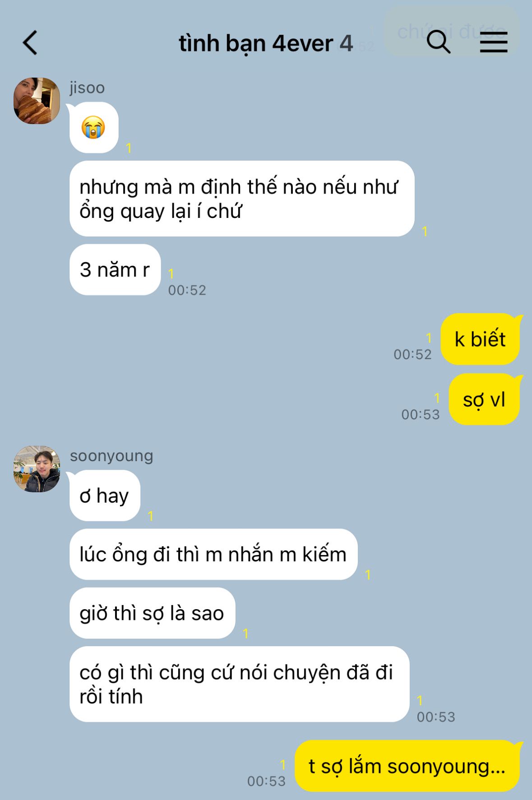Open chat search magnifier icon
This screenshot has height=800, width=532.
pyautogui.click(x=438, y=42)
